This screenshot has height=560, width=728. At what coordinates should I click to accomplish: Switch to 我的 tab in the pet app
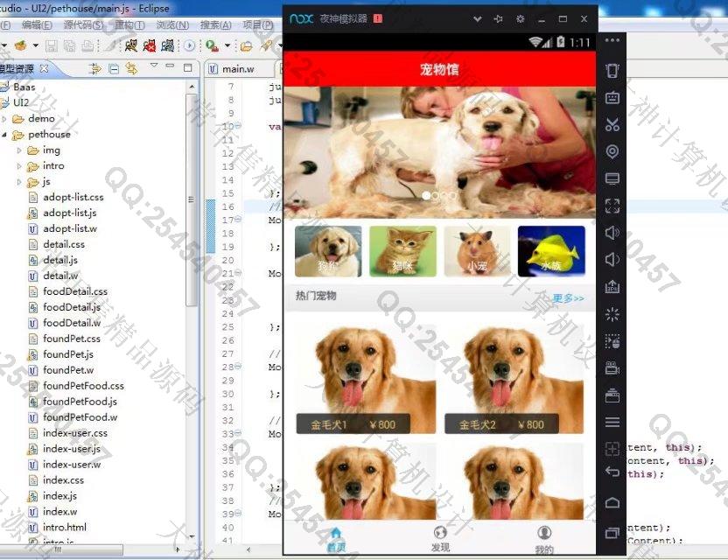pos(544,540)
